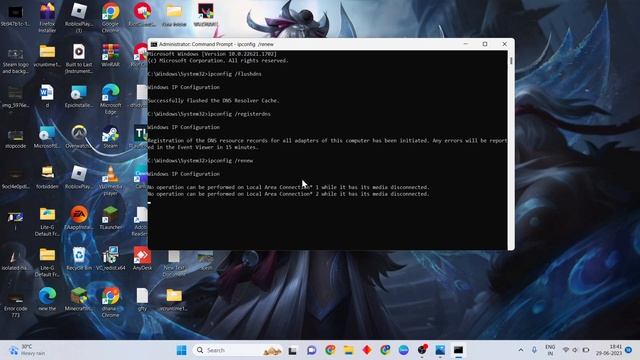Launch the AnyDesk desktop shortcut
The height and width of the screenshot is (360, 640).
pyautogui.click(x=142, y=258)
